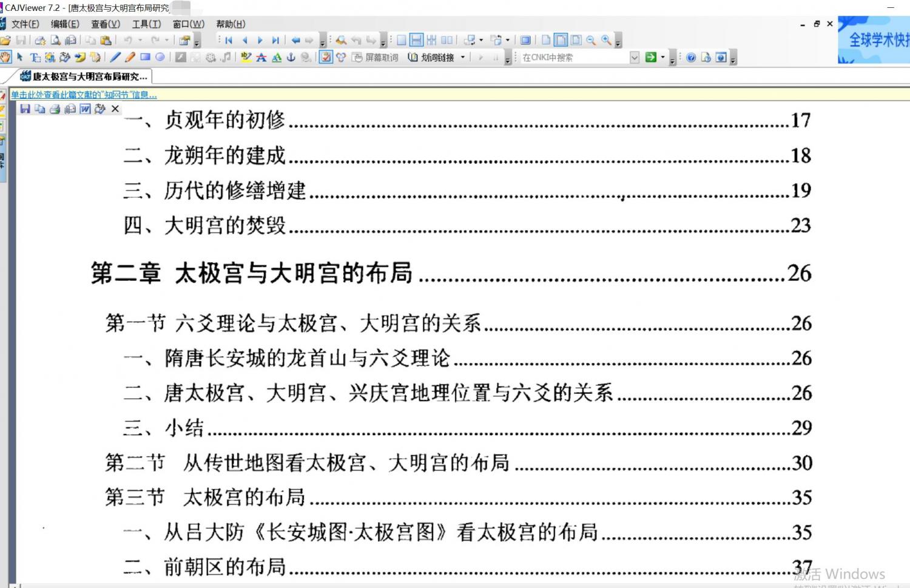Click the Print icon in main toolbar
910x588 pixels.
coord(40,40)
